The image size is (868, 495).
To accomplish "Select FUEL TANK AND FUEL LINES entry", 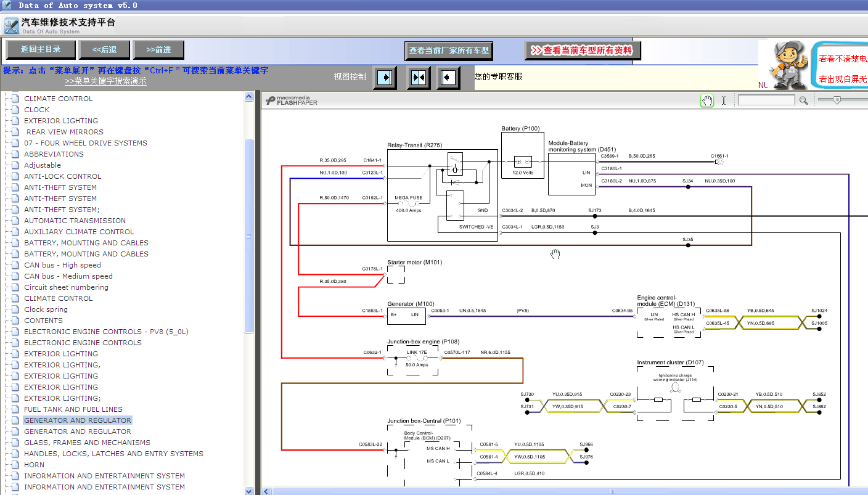I will coord(73,409).
